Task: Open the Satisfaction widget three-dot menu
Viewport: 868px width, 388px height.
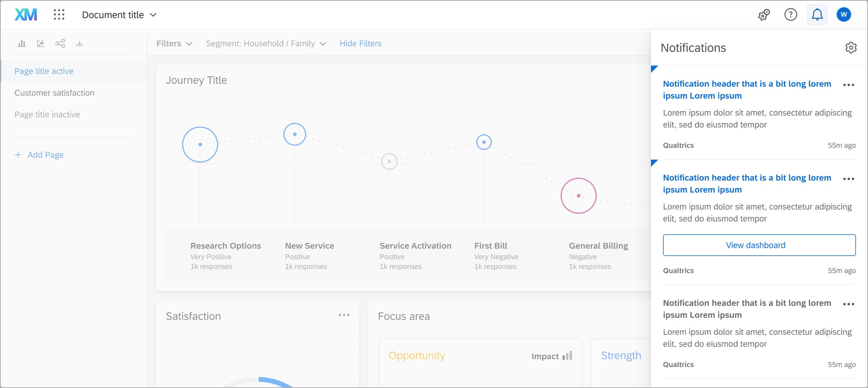Action: pos(344,315)
